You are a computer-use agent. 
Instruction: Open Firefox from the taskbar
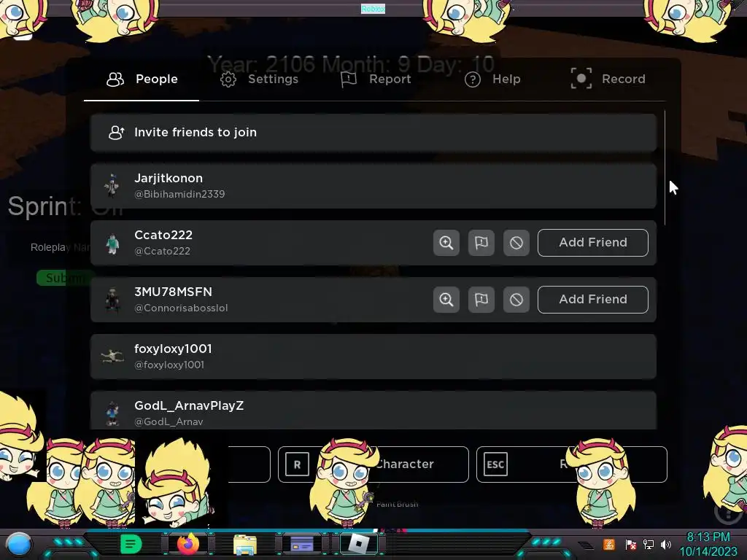point(188,544)
